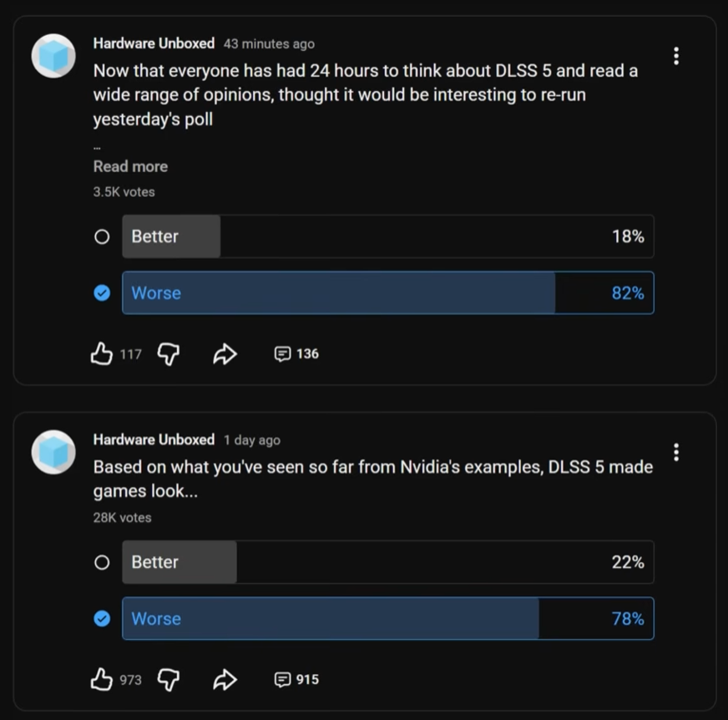
Task: Click the Hardware Unboxed avatar on top post
Action: (x=53, y=56)
